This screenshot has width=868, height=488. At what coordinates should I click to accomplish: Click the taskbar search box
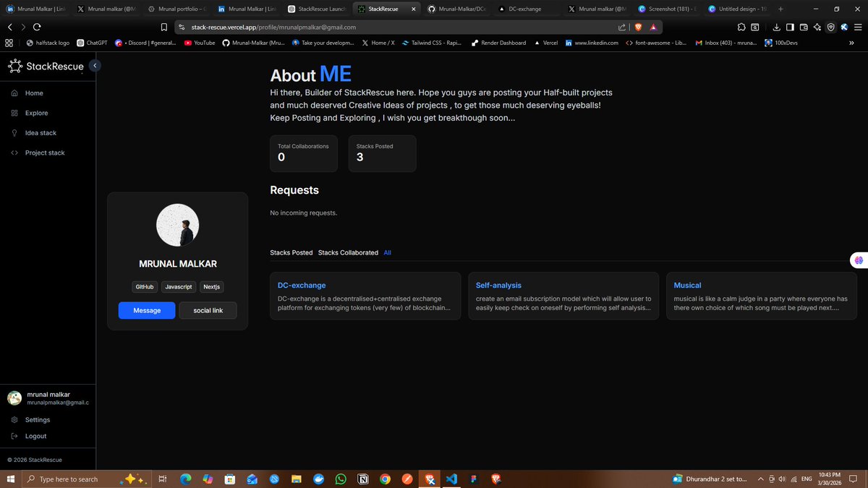point(87,479)
